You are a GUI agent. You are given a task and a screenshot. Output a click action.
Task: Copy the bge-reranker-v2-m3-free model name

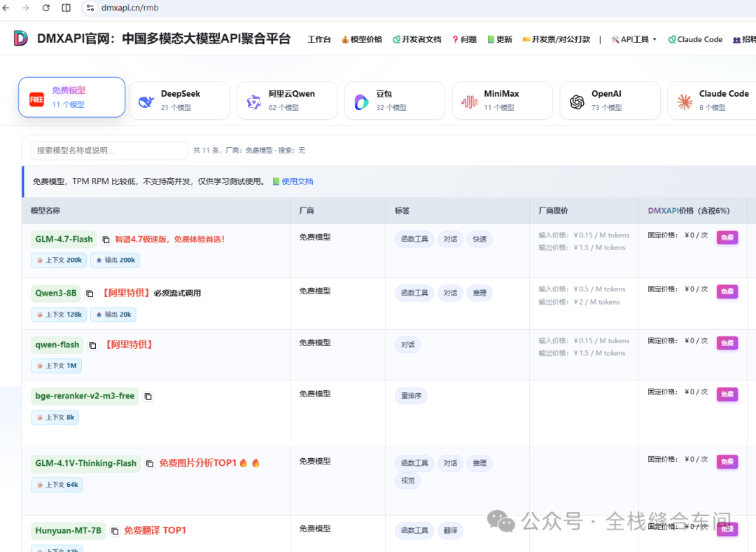(x=148, y=396)
